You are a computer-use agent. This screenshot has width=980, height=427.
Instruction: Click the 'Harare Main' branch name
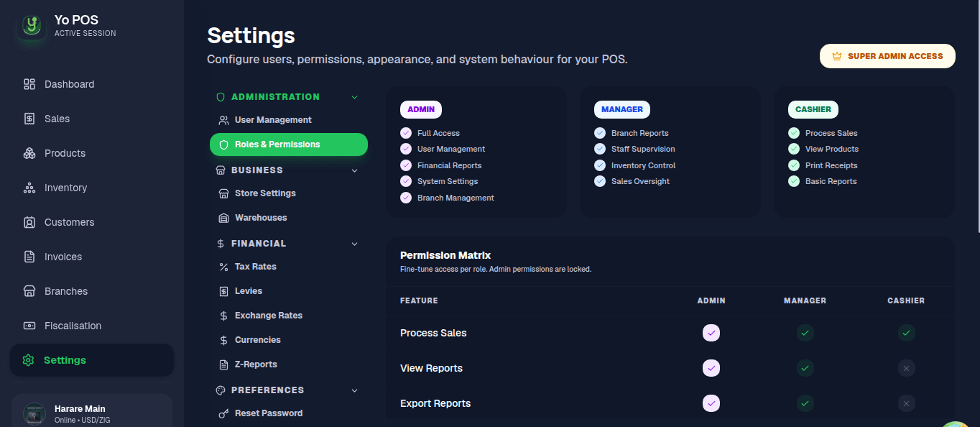(80, 409)
